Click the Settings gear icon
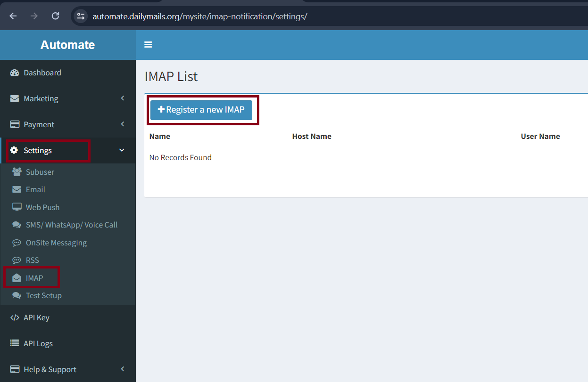The image size is (588, 382). pyautogui.click(x=14, y=150)
